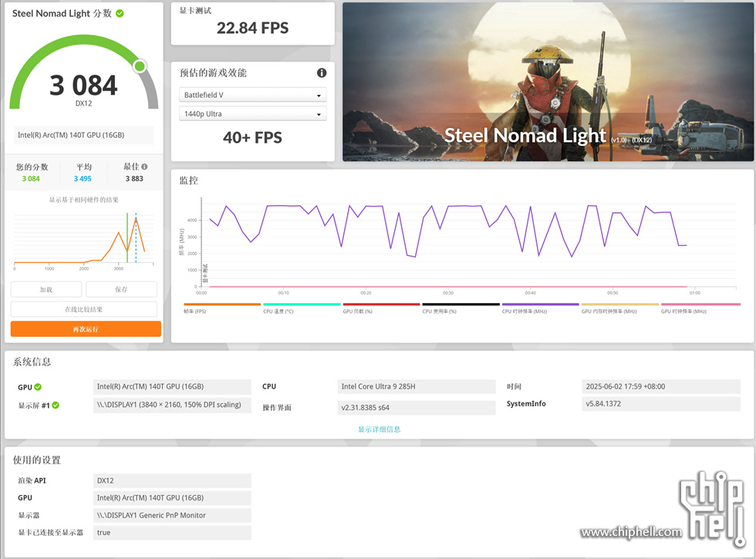756x559 pixels.
Task: Click the info icon next to best score label
Action: [145, 167]
